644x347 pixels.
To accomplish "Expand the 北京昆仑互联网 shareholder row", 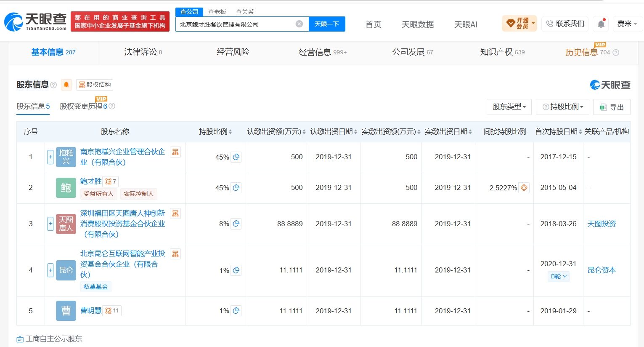I will [50, 270].
